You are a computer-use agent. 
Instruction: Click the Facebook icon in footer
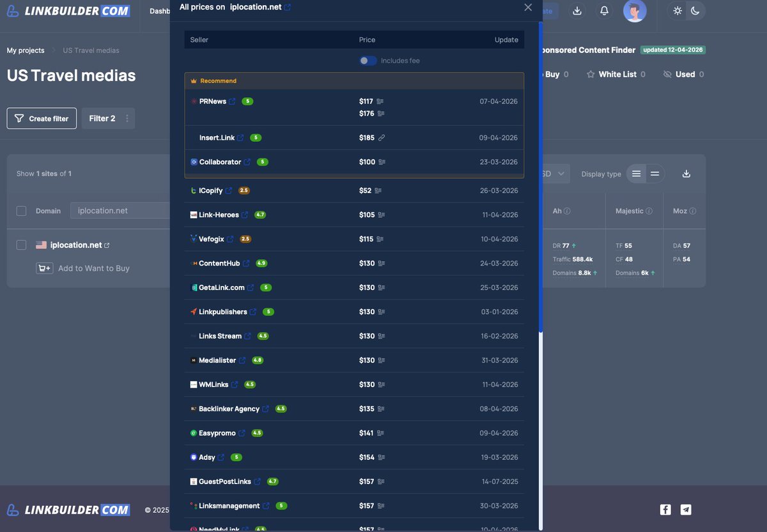tap(665, 510)
